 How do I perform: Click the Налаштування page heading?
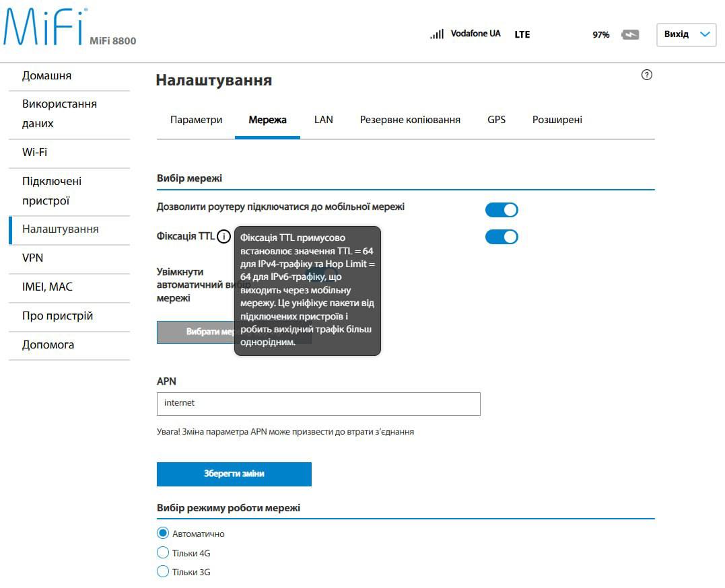(213, 81)
